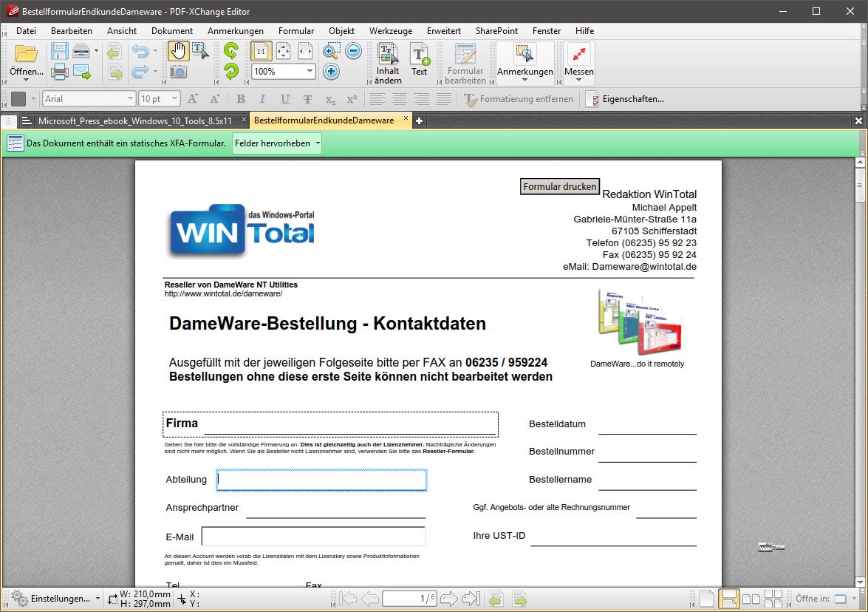Rotate view clockwise with upper green arrow
The width and height of the screenshot is (868, 612).
click(230, 51)
